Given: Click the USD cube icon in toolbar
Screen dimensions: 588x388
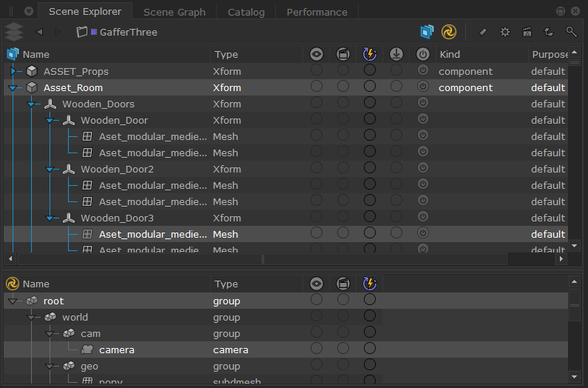Looking at the screenshot, I should pyautogui.click(x=427, y=32).
